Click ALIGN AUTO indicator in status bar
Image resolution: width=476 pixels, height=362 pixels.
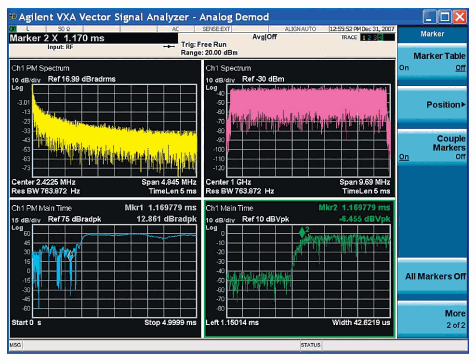coord(300,29)
